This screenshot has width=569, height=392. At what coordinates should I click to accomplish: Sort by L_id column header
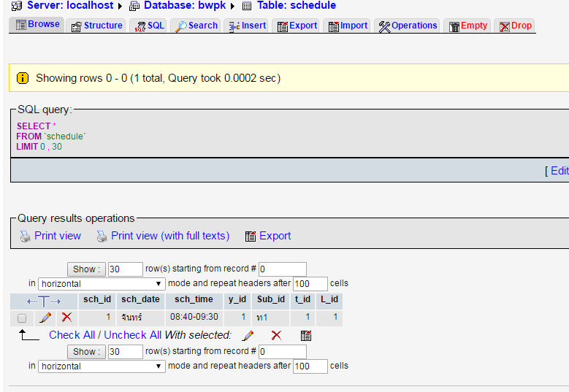329,299
